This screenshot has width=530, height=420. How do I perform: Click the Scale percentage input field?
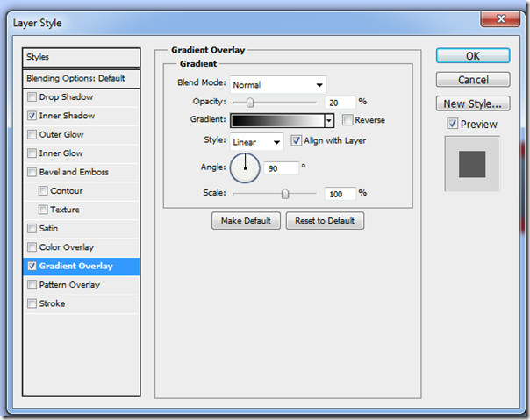pos(340,194)
